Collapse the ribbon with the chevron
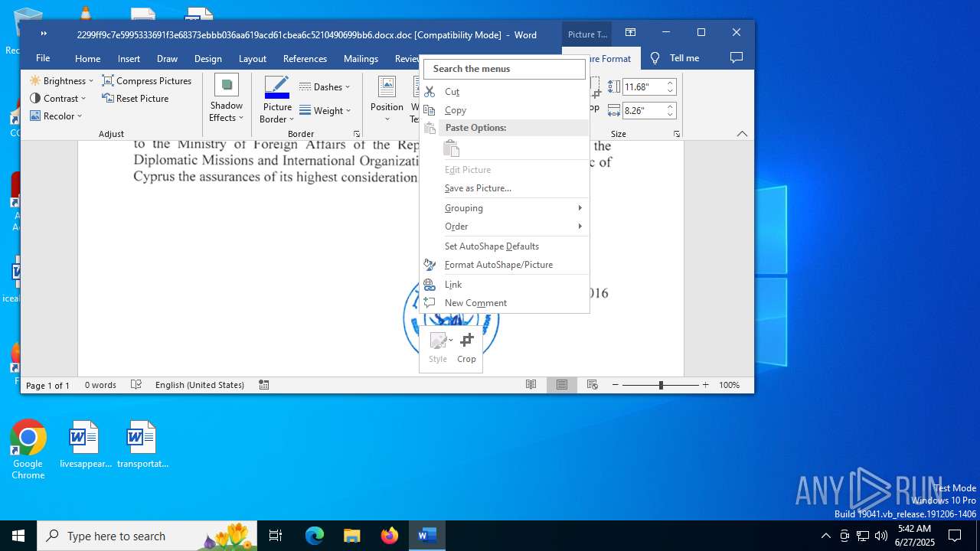This screenshot has height=551, width=980. (x=742, y=134)
